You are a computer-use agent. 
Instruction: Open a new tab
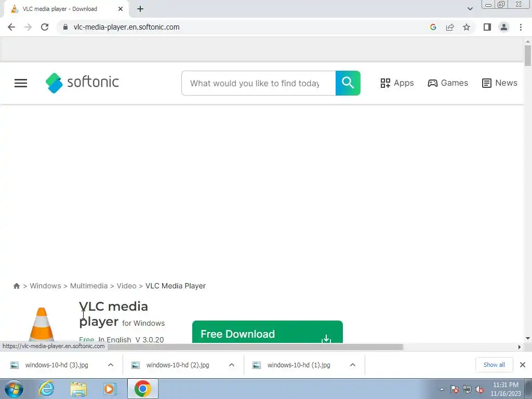[x=140, y=9]
